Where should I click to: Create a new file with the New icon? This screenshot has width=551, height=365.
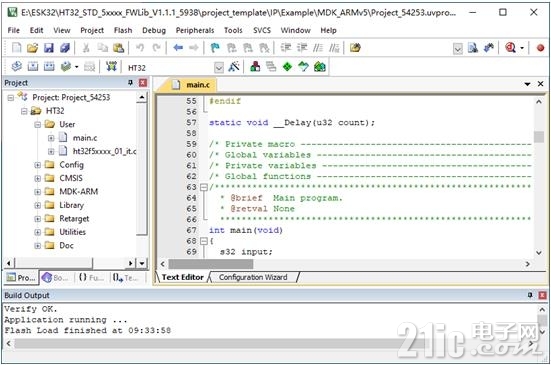pyautogui.click(x=17, y=47)
